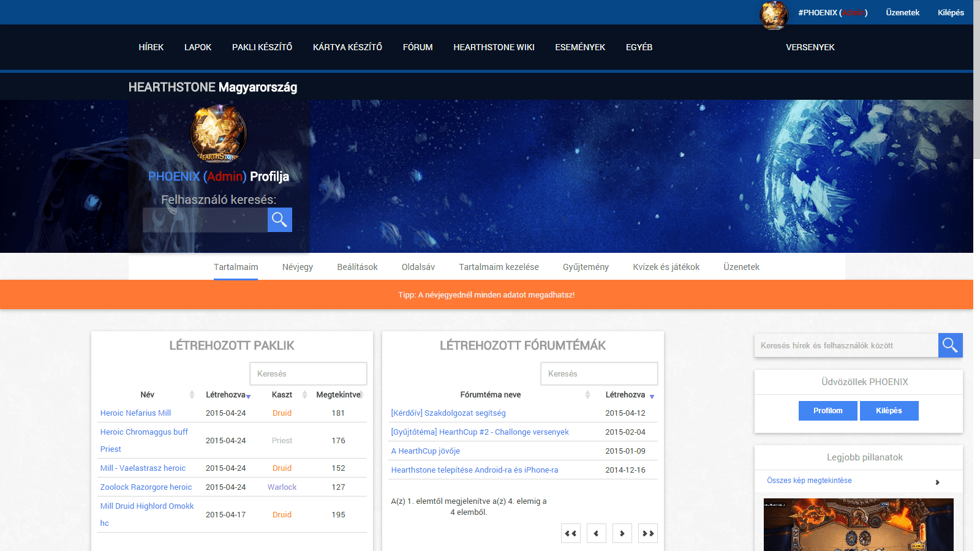Open [Kérdőív] Szakdolgozat segítség topic
Image resolution: width=980 pixels, height=551 pixels.
[x=448, y=413]
